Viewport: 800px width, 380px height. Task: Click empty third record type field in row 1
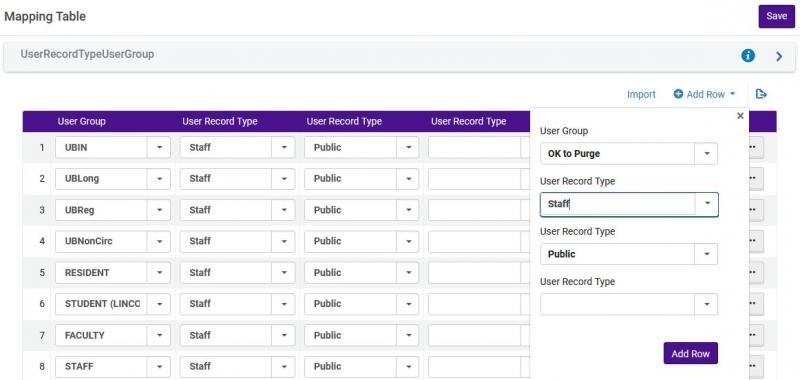(x=474, y=147)
